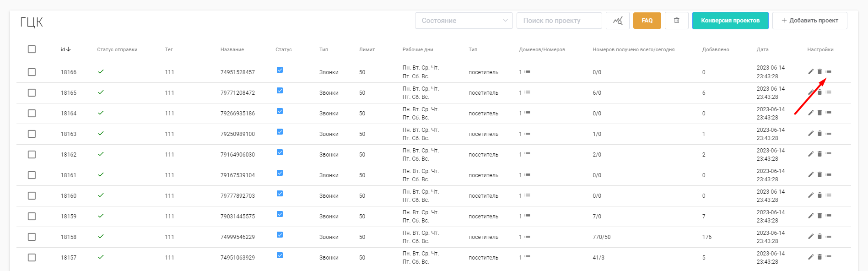Tick the select-all checkbox in header
This screenshot has height=271, width=868.
[x=32, y=49]
